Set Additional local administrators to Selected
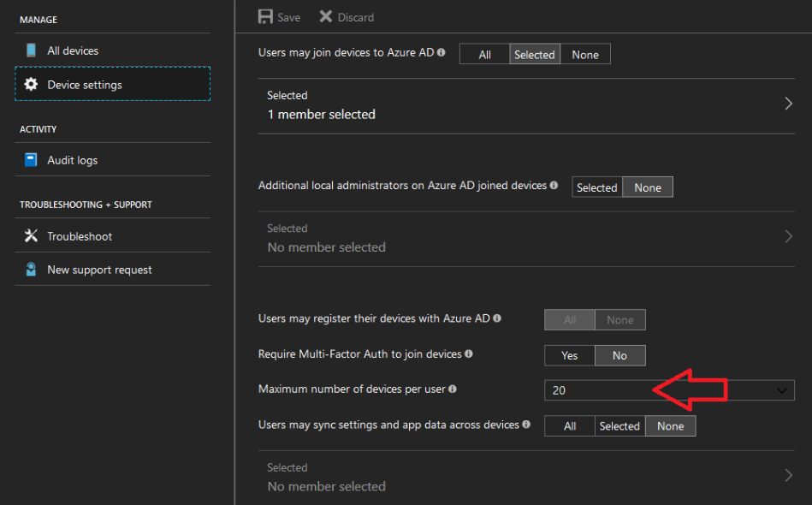This screenshot has width=812, height=505. click(597, 187)
